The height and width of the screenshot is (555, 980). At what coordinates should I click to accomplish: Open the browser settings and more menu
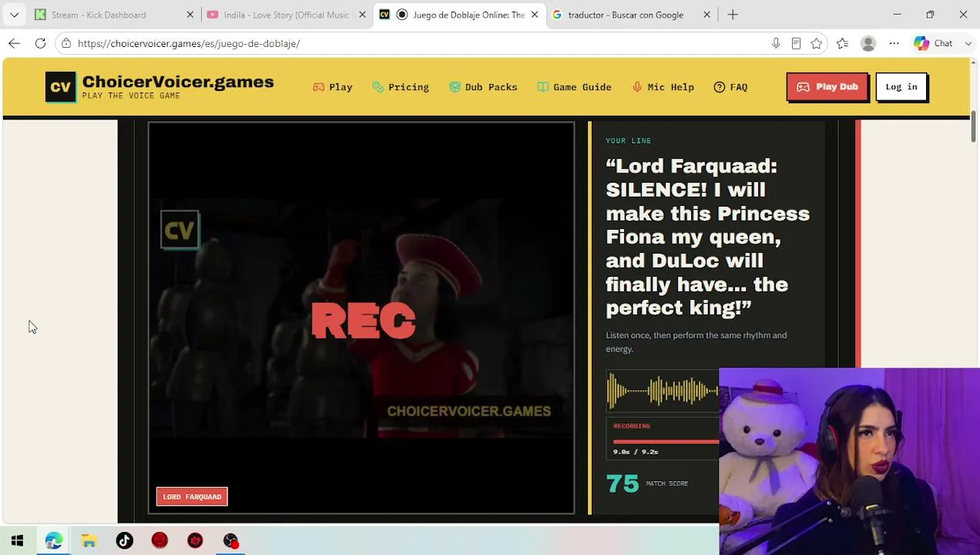click(x=894, y=43)
